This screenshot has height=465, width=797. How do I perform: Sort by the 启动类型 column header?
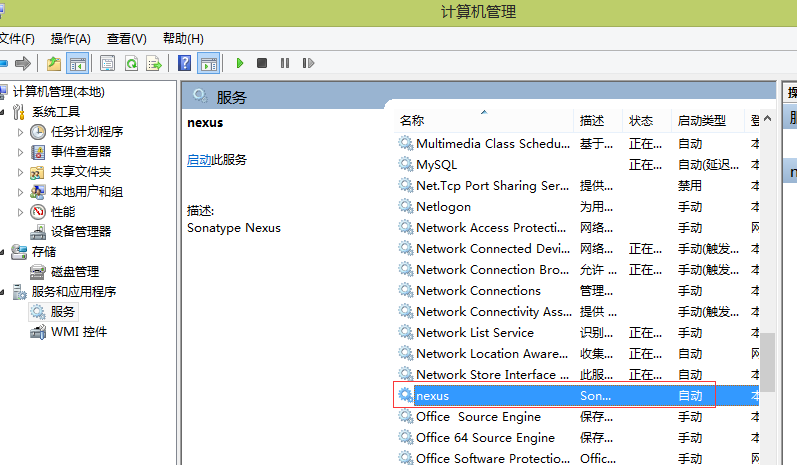click(708, 120)
